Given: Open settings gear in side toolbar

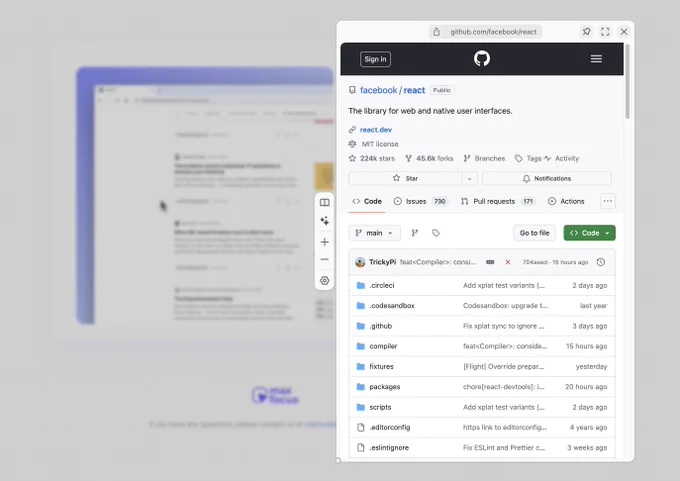Looking at the screenshot, I should [324, 281].
